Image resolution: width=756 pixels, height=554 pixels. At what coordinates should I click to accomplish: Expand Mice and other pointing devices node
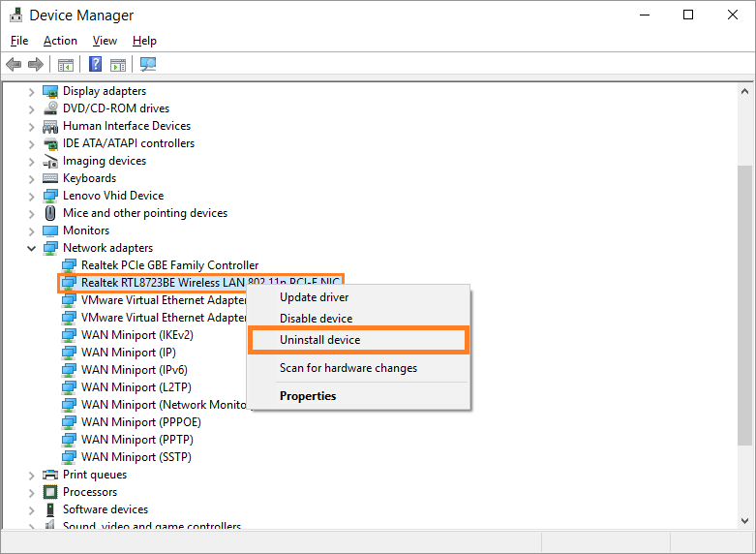coord(31,213)
